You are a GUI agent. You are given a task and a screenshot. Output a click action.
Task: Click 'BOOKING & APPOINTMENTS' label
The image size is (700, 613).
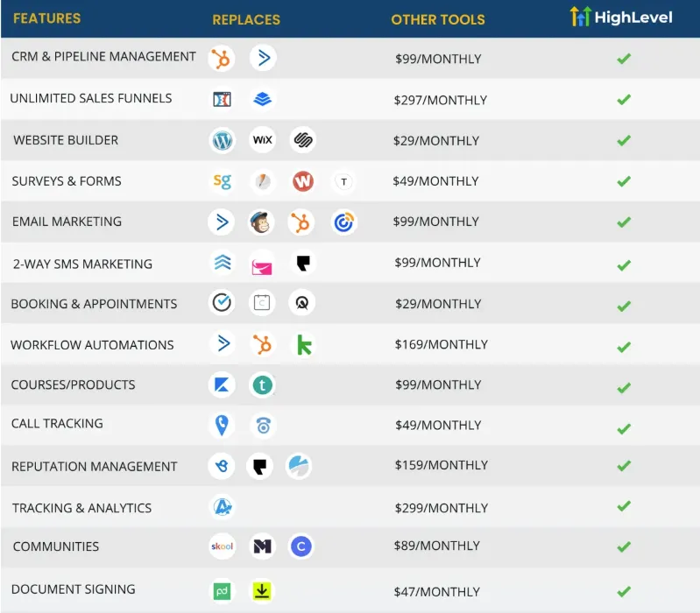click(x=94, y=304)
